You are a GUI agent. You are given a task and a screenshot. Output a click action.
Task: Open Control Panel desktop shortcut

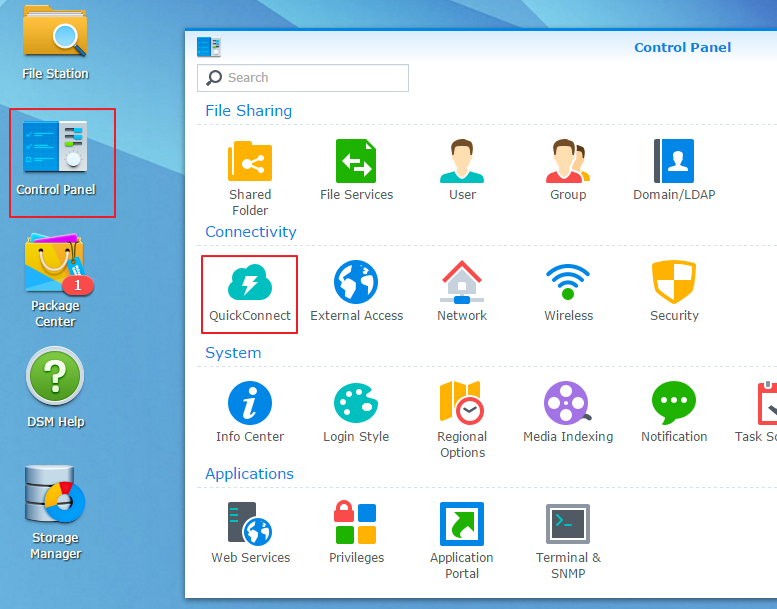click(x=56, y=159)
